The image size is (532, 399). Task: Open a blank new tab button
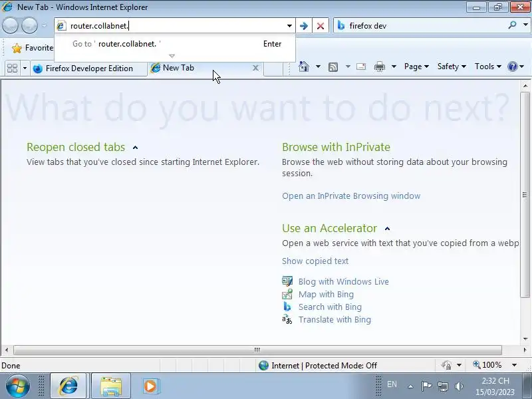273,68
